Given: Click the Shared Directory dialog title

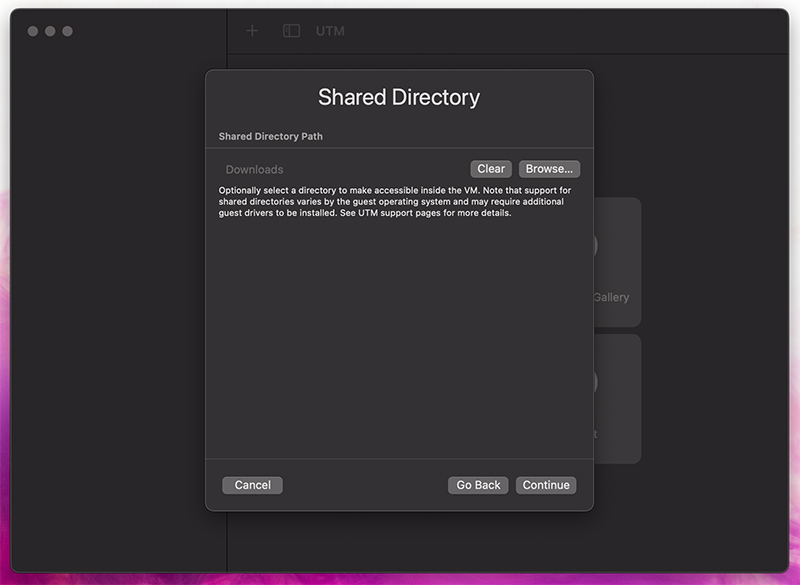Looking at the screenshot, I should point(398,97).
